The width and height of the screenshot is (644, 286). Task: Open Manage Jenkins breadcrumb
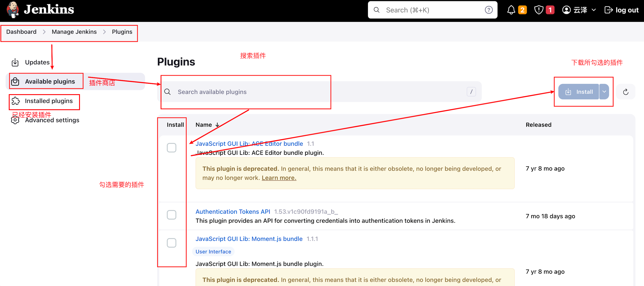click(74, 32)
